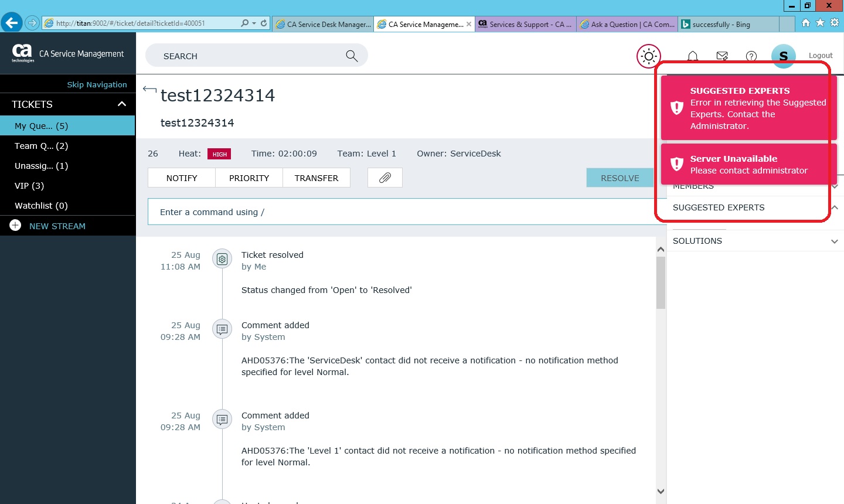
Task: Click the browser settings gear icon
Action: (835, 23)
